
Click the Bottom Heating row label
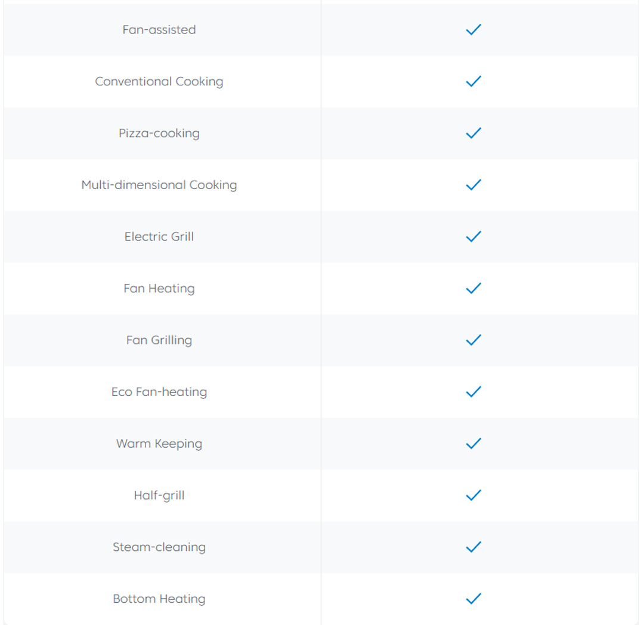click(x=159, y=599)
